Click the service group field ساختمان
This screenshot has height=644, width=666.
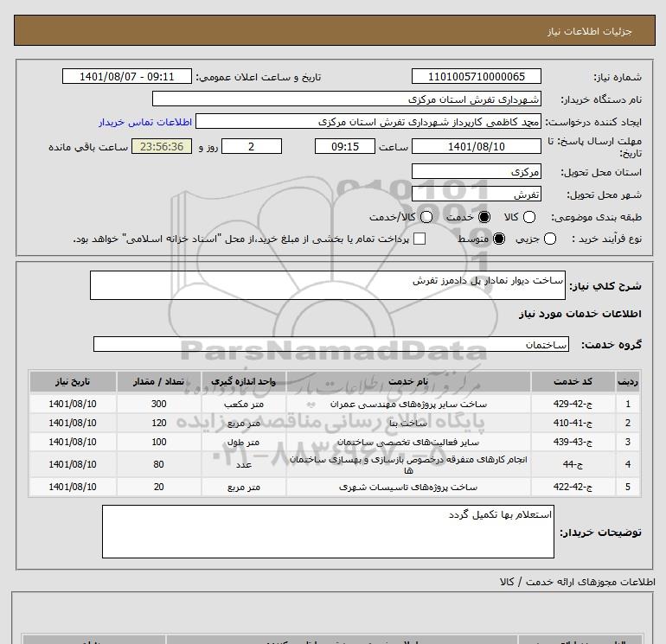[331, 344]
